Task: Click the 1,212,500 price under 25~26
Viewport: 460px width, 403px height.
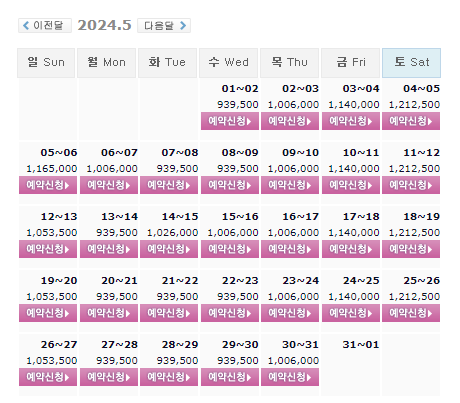Action: tap(414, 297)
